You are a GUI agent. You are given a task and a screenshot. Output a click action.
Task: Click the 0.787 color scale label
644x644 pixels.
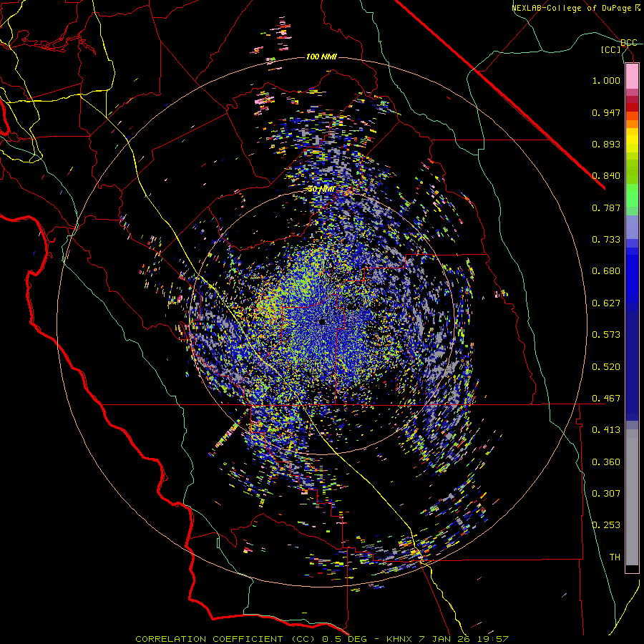[606, 208]
